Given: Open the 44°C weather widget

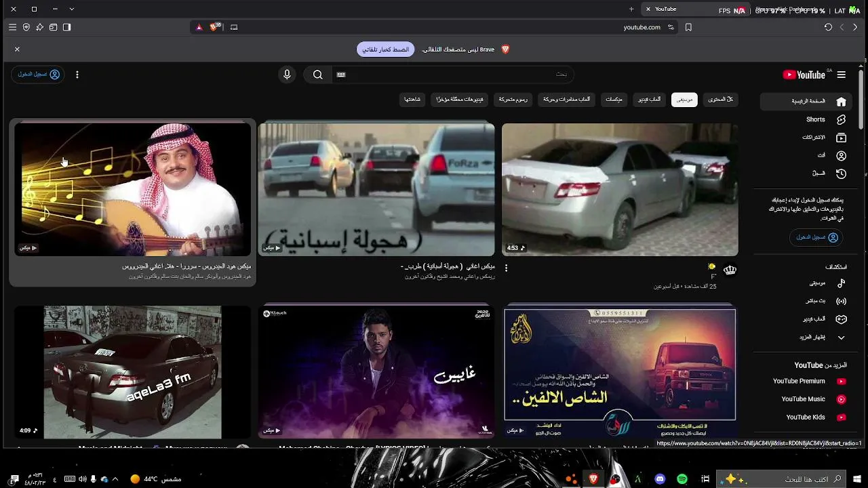Looking at the screenshot, I should point(155,479).
